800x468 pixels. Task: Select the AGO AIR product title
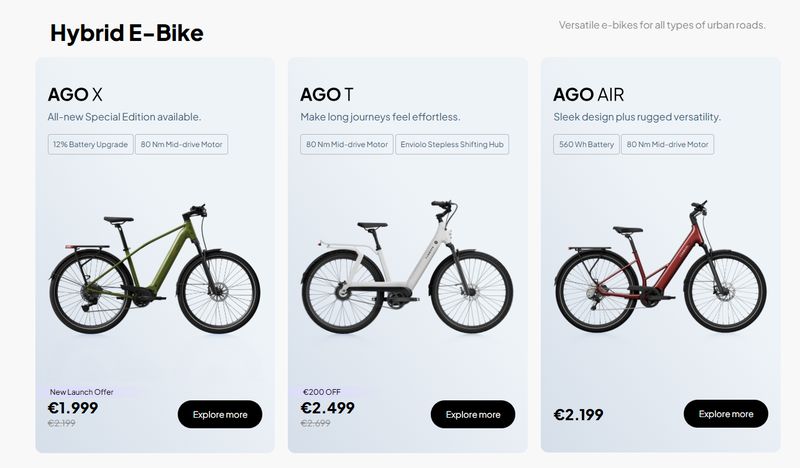tap(588, 95)
